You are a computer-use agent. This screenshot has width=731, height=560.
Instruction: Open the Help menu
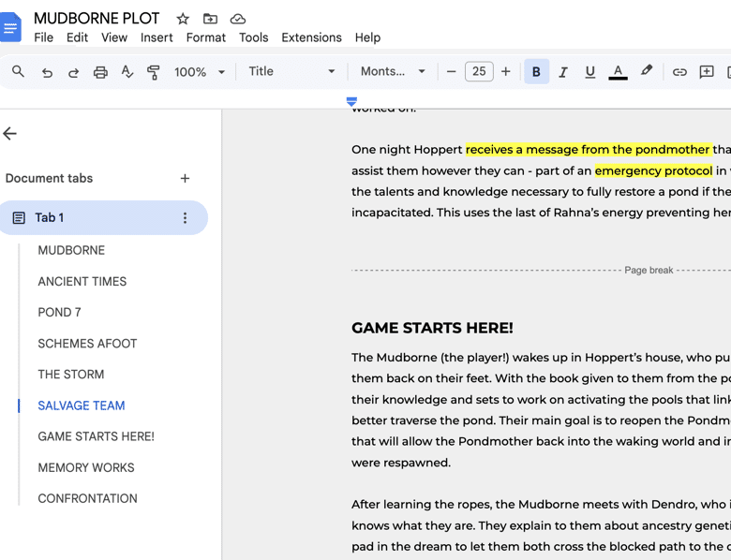click(x=367, y=37)
